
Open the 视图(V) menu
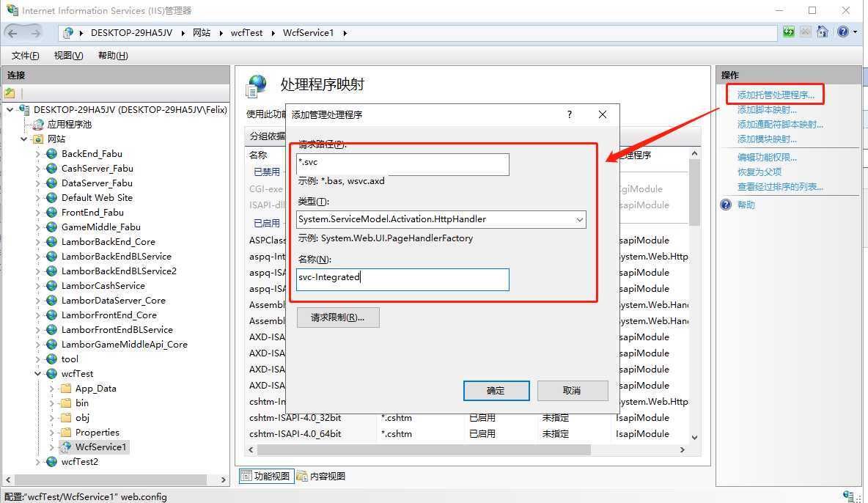tap(68, 56)
